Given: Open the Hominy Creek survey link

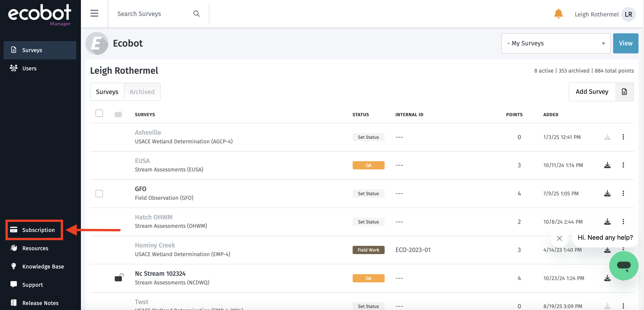Looking at the screenshot, I should coord(155,245).
